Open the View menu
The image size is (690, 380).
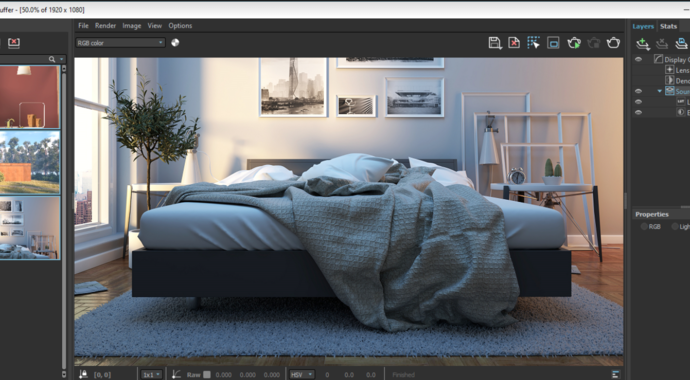(x=154, y=26)
